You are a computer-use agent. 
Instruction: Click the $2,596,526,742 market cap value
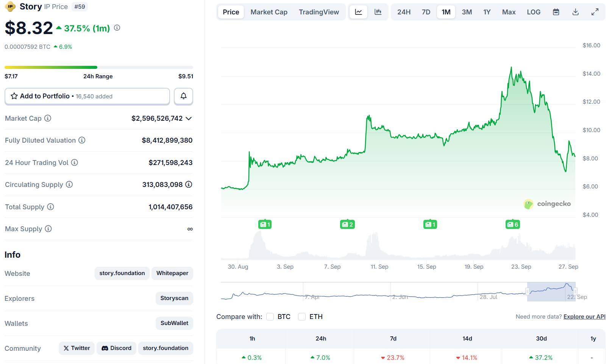click(x=157, y=118)
